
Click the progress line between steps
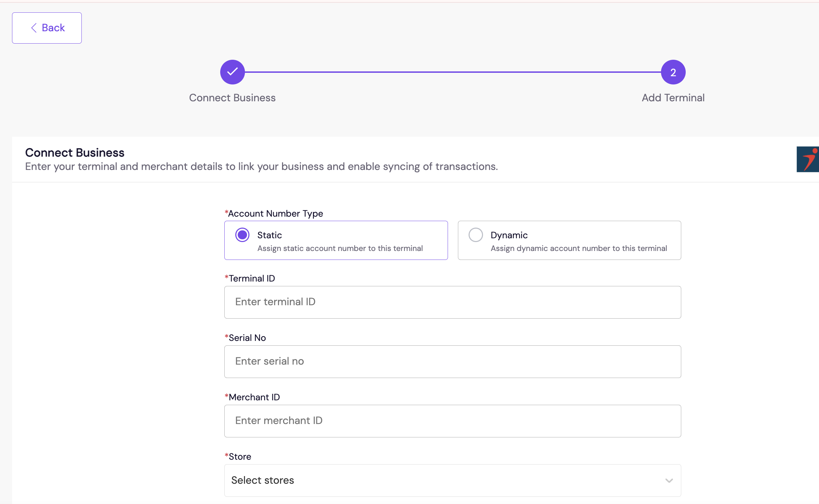point(453,72)
